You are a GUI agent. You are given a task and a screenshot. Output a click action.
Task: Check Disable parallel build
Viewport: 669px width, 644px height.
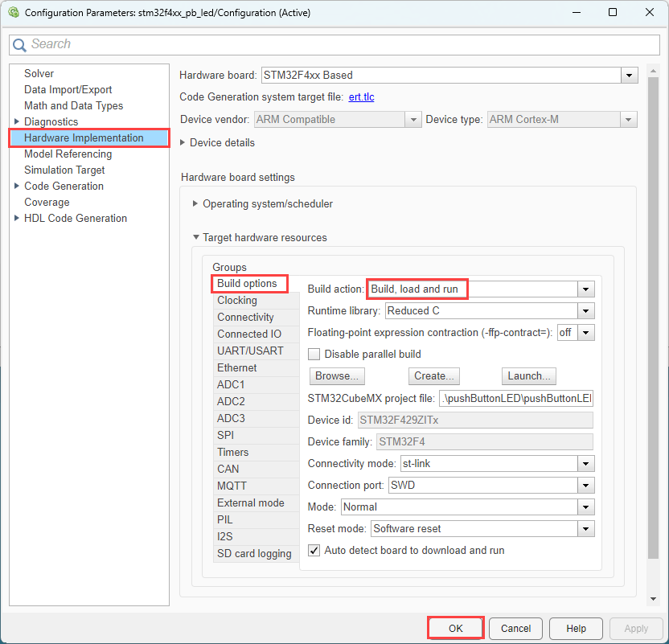coord(314,355)
